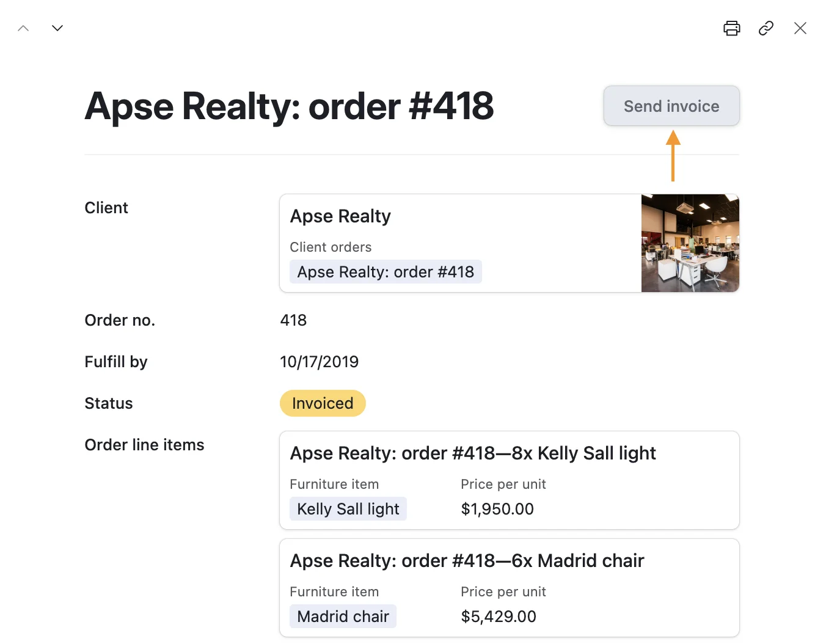Edit the Fulfill by date 10/17/2019
This screenshot has height=644, width=815.
point(319,362)
